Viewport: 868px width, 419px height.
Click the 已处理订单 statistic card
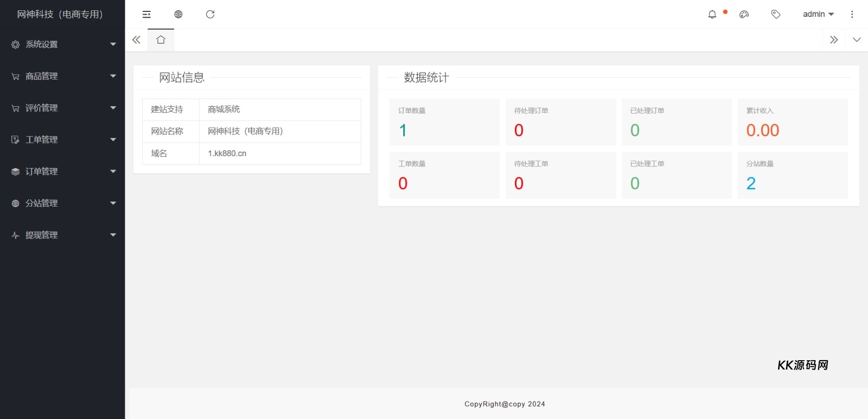pos(677,122)
